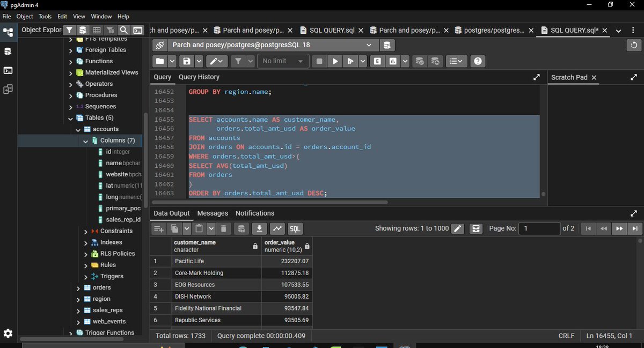Open Macros list dropdown

pos(457,61)
